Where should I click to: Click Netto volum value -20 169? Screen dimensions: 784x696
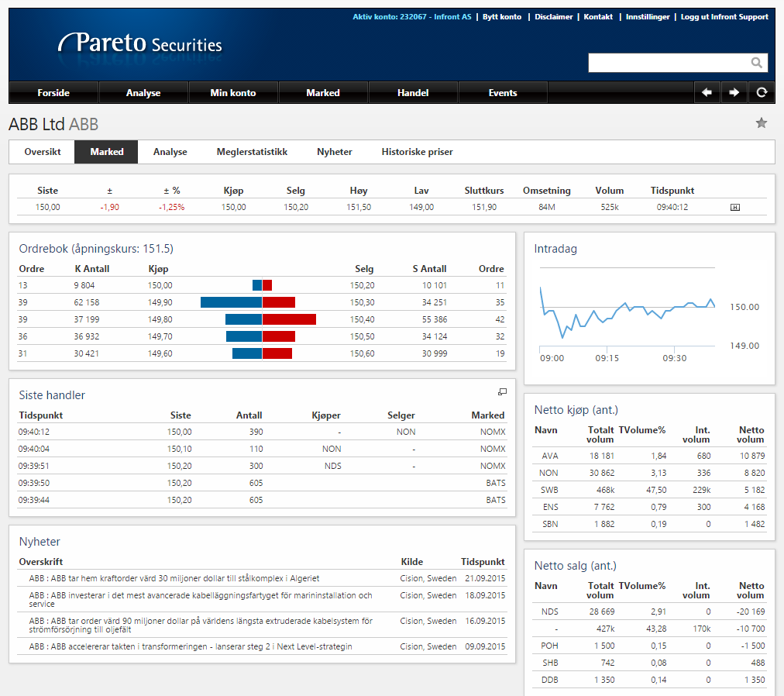tap(751, 612)
